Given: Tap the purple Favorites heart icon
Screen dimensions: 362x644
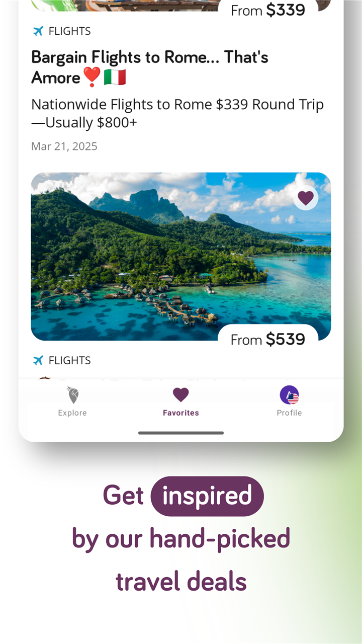Looking at the screenshot, I should pyautogui.click(x=181, y=395).
